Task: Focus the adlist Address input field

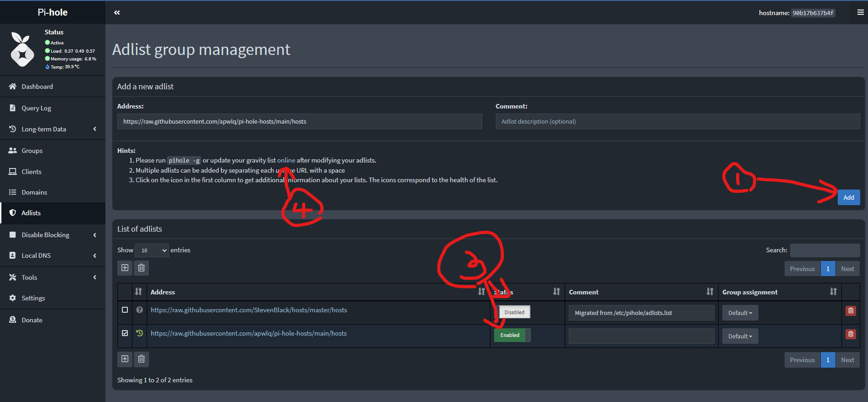Action: [x=300, y=121]
